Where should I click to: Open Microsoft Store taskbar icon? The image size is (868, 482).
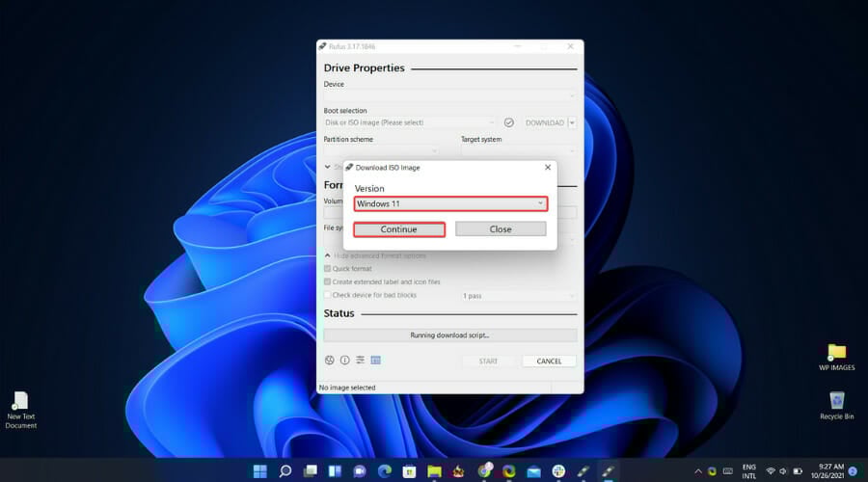410,471
